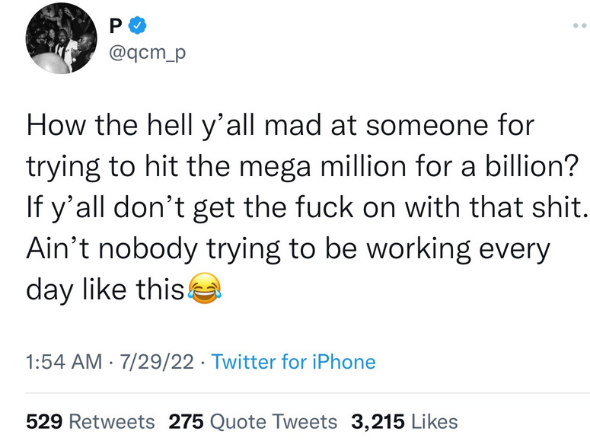The image size is (590, 442).
Task: Click the line starting 'If y'all don't get'
Action: 307,208
